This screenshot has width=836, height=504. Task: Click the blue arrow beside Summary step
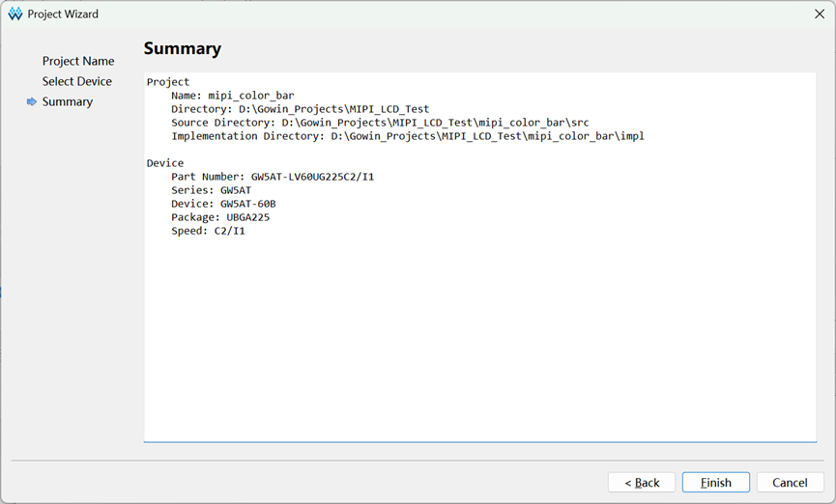[32, 101]
